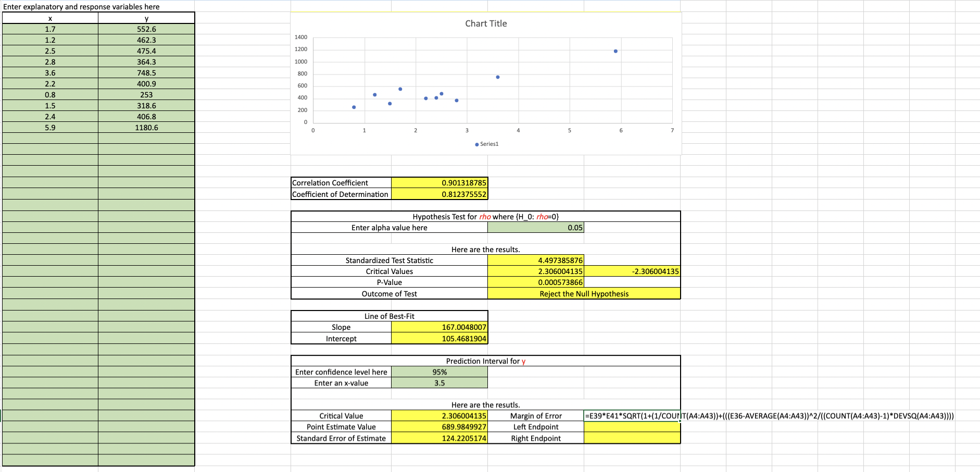Click the cell with value 748.5
Image resolution: width=980 pixels, height=472 pixels.
(146, 73)
